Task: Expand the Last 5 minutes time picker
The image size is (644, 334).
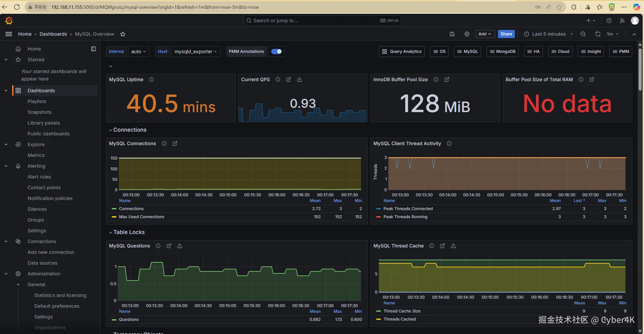Action: (548, 34)
